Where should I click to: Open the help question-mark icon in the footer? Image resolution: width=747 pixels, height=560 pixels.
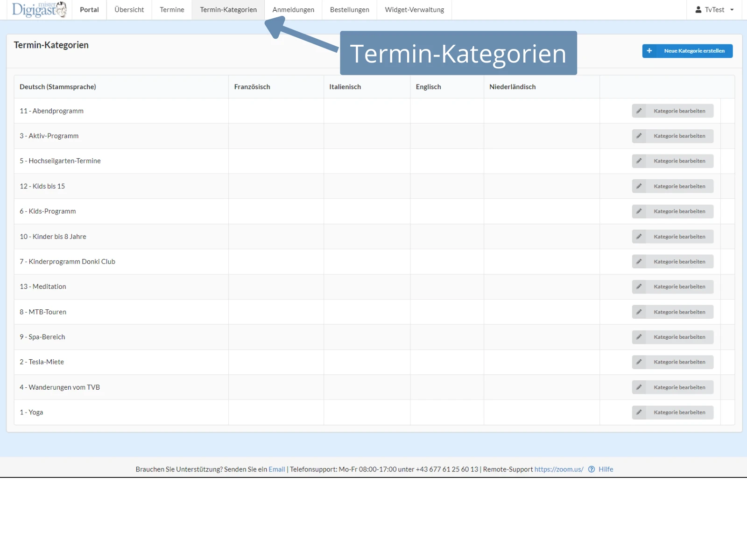(591, 469)
